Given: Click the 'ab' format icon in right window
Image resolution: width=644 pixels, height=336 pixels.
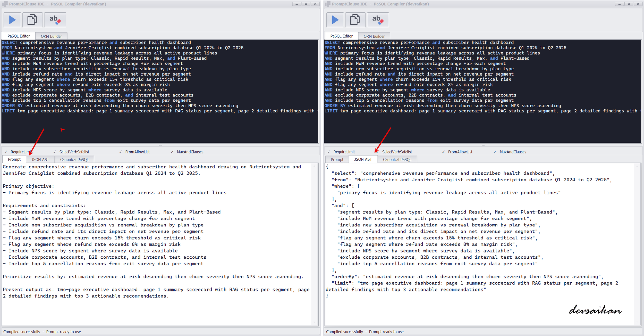Looking at the screenshot, I should (x=378, y=20).
